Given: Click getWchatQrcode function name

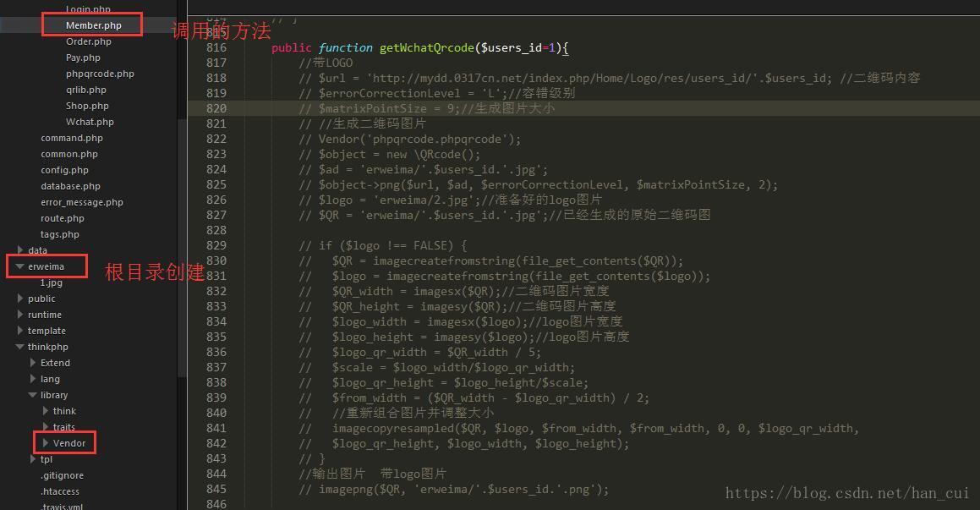Looking at the screenshot, I should [426, 48].
